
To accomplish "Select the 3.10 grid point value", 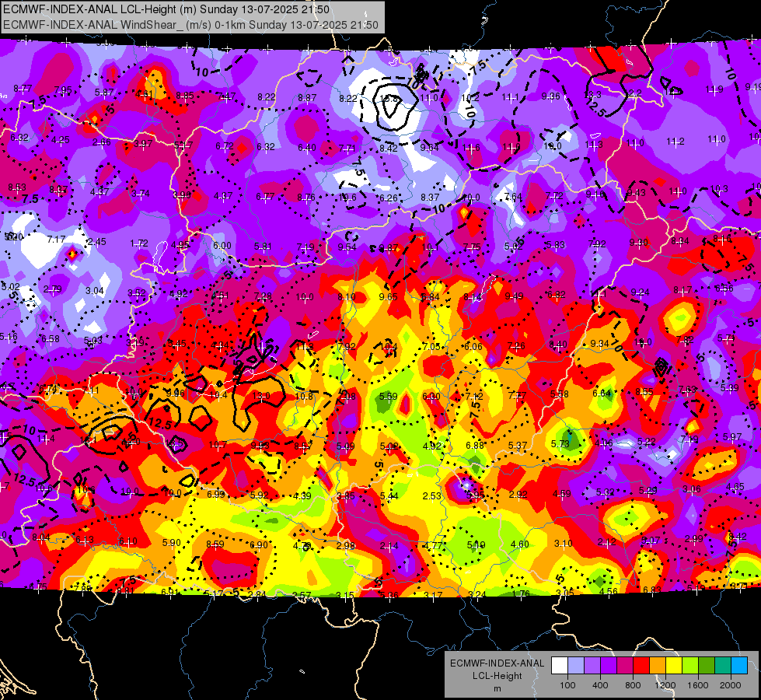I will click(x=563, y=543).
